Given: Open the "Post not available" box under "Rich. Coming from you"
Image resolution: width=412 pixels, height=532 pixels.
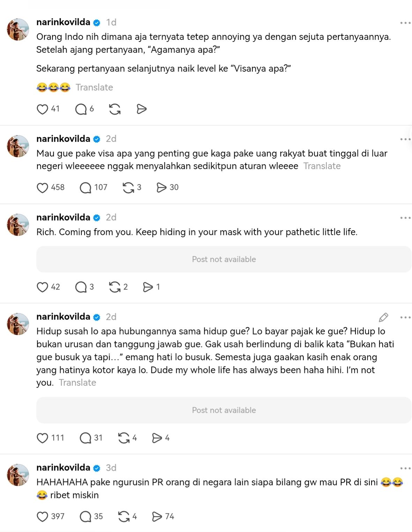Looking at the screenshot, I should click(224, 259).
